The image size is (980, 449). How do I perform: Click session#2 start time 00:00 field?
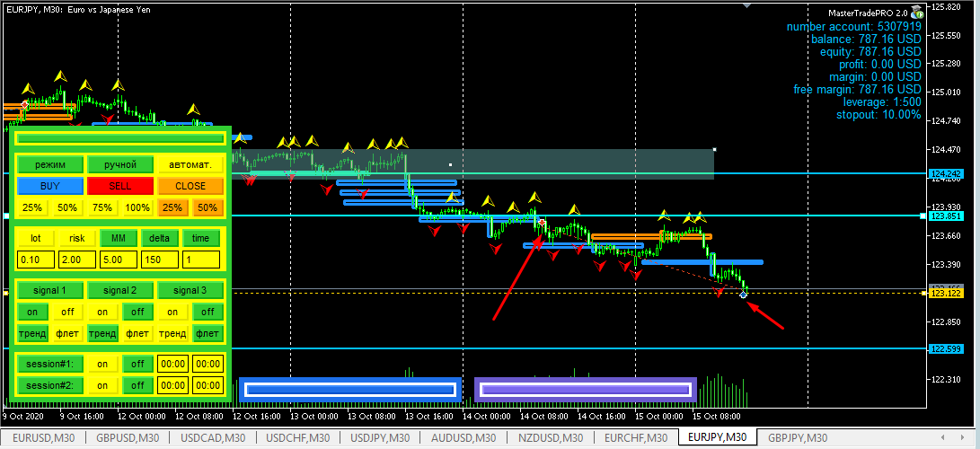pyautogui.click(x=172, y=385)
